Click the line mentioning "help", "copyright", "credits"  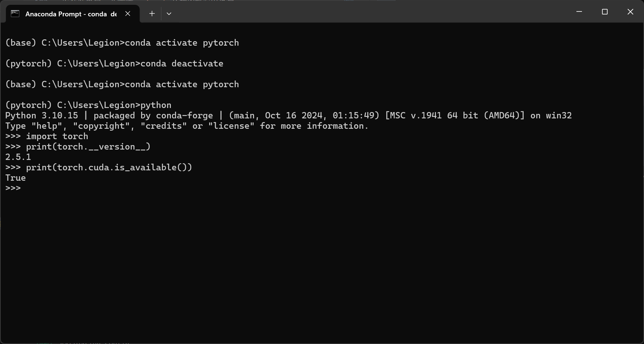click(187, 126)
